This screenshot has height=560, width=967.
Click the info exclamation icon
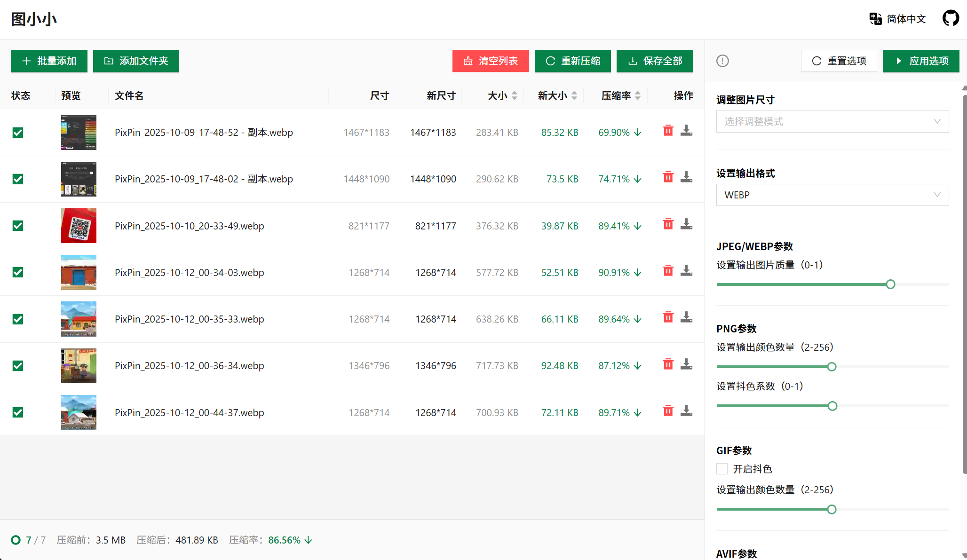pos(722,61)
